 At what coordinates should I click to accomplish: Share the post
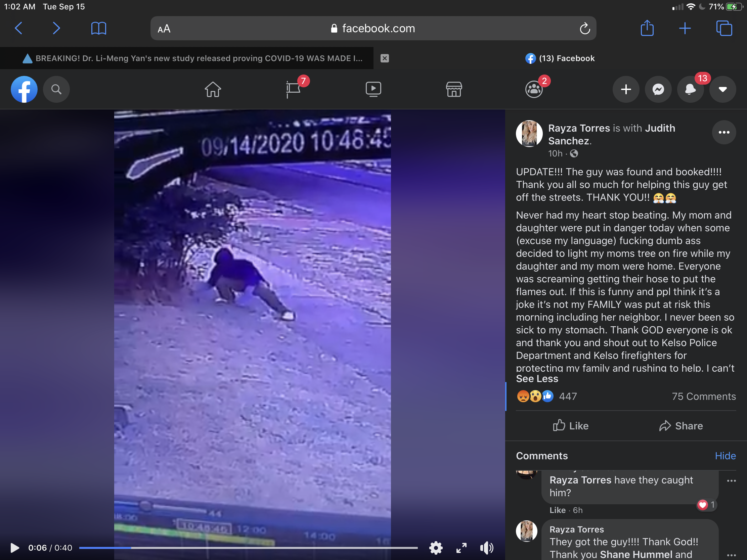tap(681, 426)
